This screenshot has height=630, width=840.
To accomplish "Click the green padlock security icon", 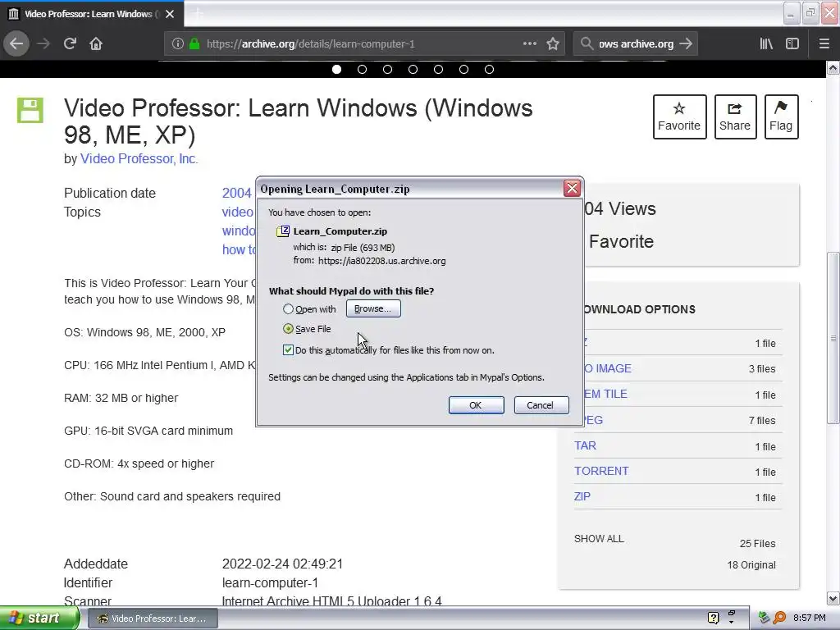I will coord(194,44).
